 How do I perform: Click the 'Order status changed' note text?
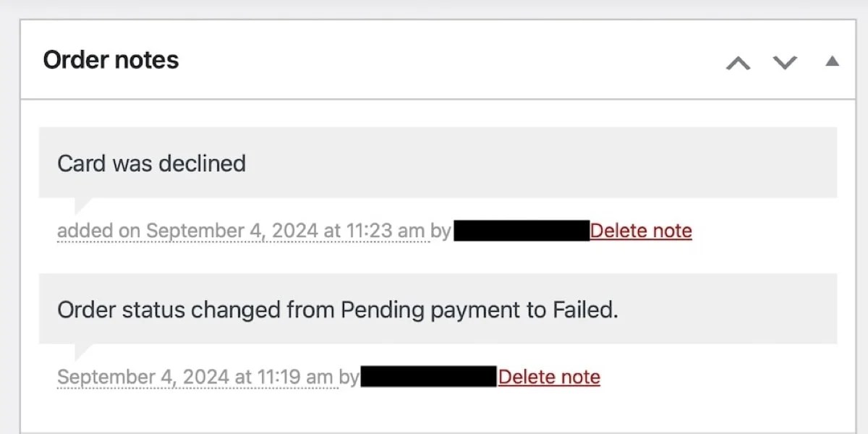[x=337, y=310]
